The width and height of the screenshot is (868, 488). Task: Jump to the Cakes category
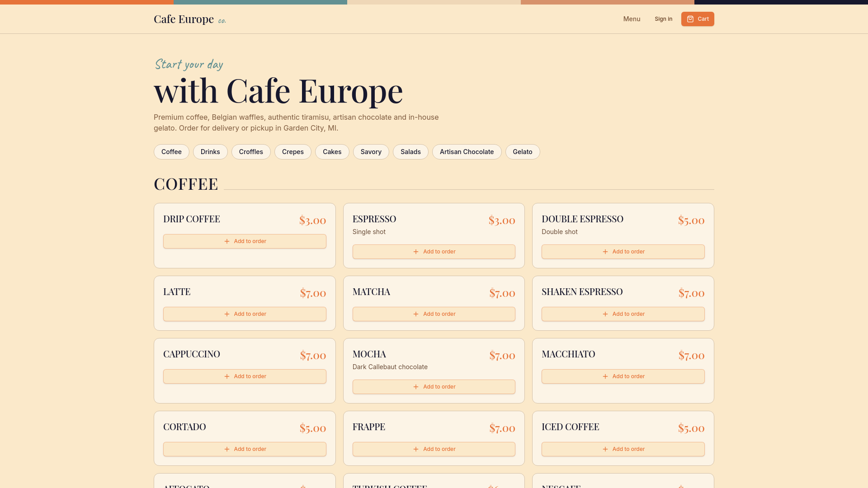tap(332, 152)
